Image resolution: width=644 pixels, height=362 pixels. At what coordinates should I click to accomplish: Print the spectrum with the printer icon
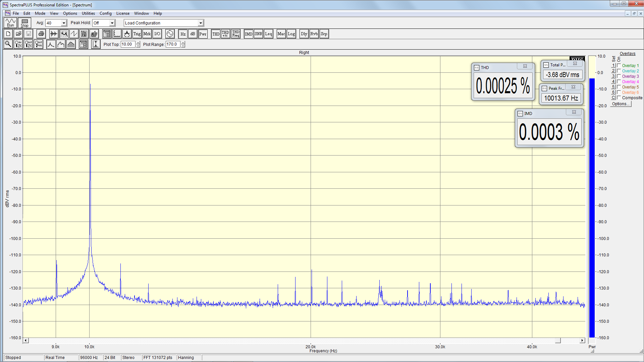pos(41,34)
